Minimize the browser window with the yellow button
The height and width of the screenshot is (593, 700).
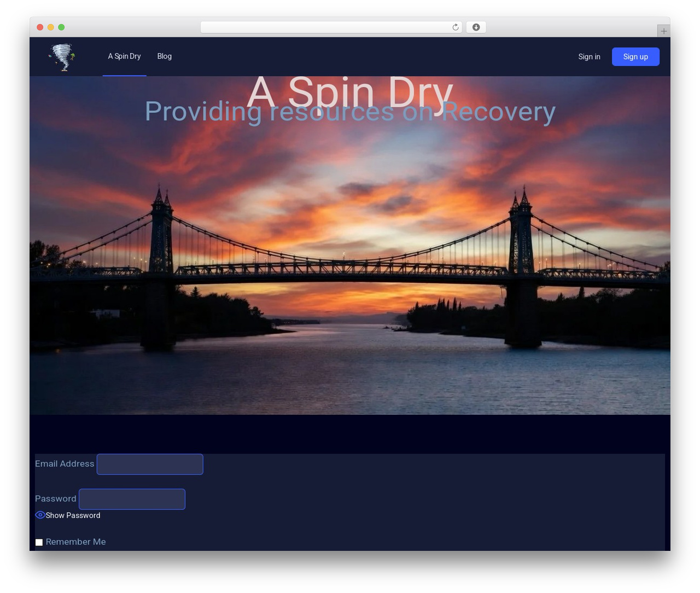click(51, 27)
